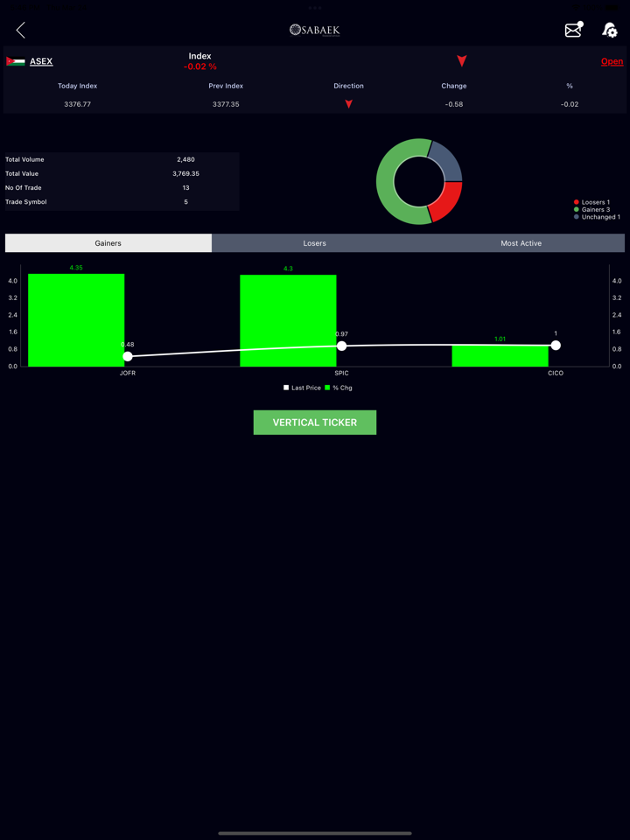Tap the red down arrow beside Index
Viewport: 630px width, 840px height.
click(x=462, y=61)
